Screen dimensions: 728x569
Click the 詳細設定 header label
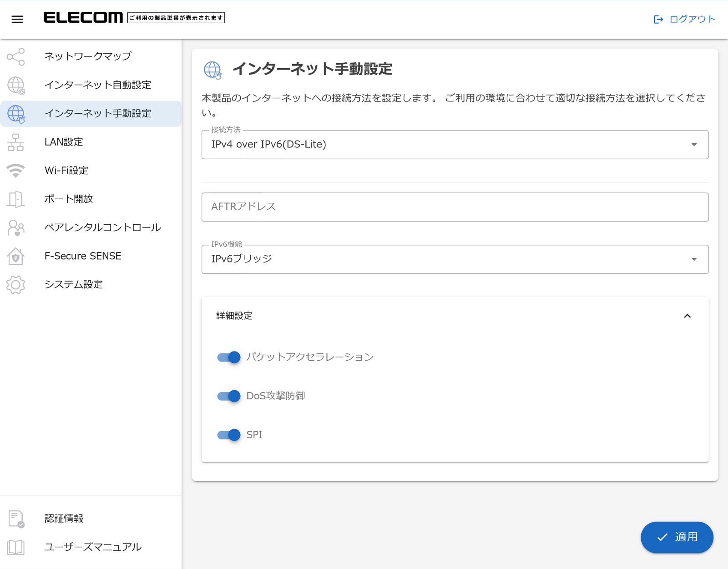pyautogui.click(x=234, y=316)
